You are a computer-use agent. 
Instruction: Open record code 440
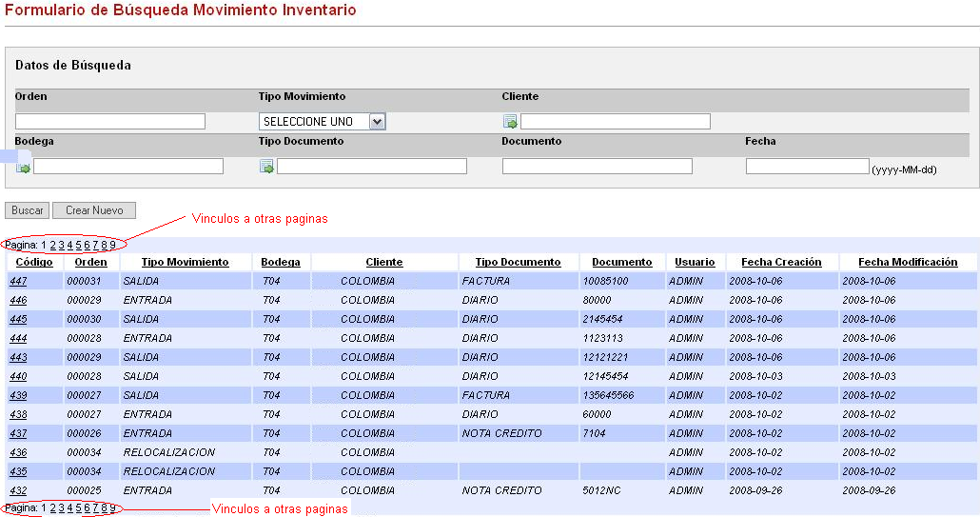18,377
